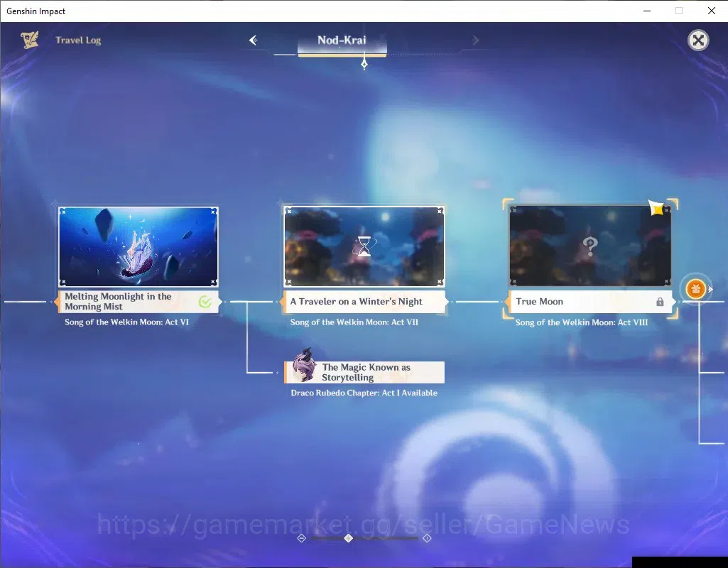
Task: Click the Melting Moonlight quest title
Action: (x=118, y=302)
